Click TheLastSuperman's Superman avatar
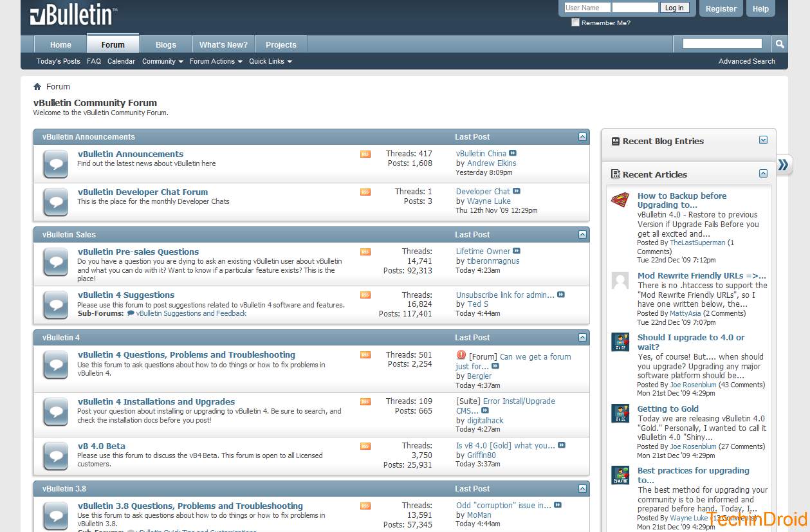 click(620, 200)
